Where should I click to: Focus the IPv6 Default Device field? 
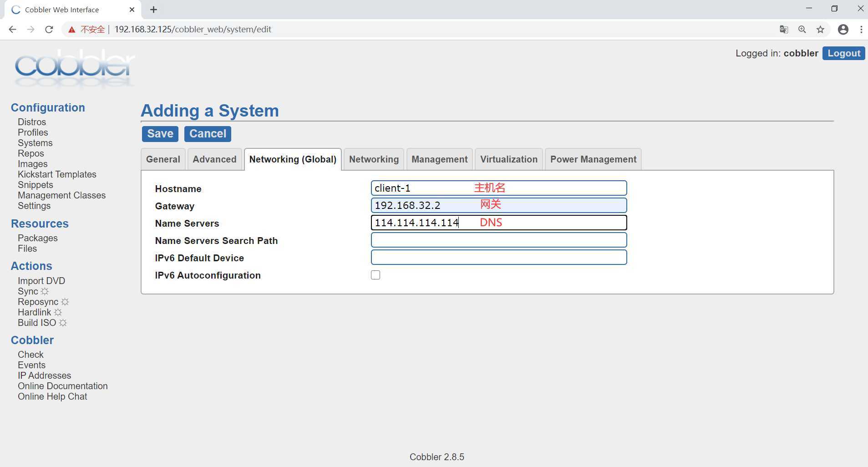(x=499, y=257)
